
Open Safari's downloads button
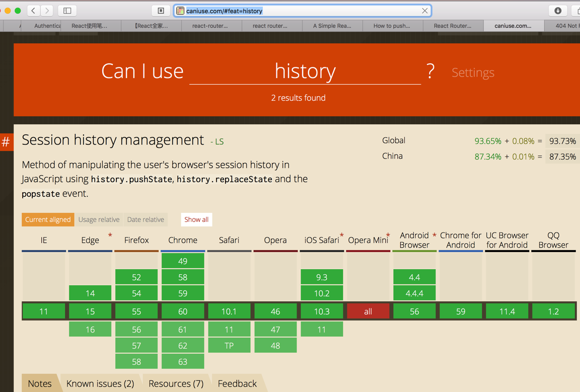click(558, 11)
